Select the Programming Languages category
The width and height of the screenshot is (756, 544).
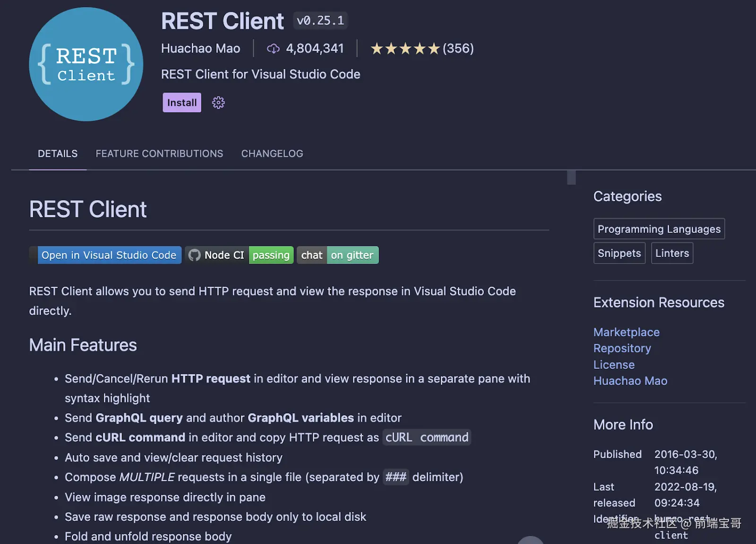pyautogui.click(x=659, y=229)
